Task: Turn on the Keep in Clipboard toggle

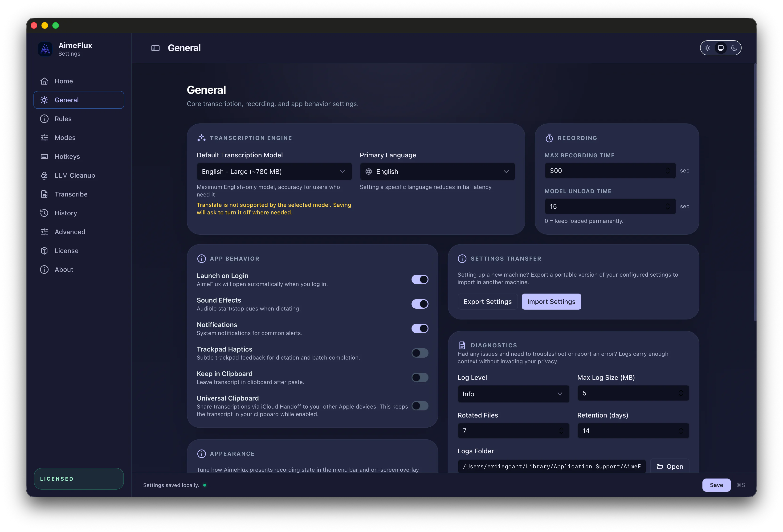Action: [x=420, y=377]
